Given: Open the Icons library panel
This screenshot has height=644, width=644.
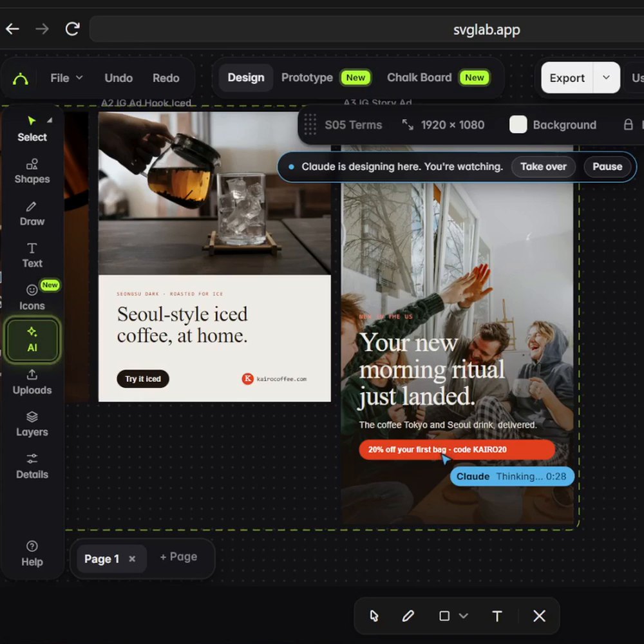Looking at the screenshot, I should coord(32,298).
